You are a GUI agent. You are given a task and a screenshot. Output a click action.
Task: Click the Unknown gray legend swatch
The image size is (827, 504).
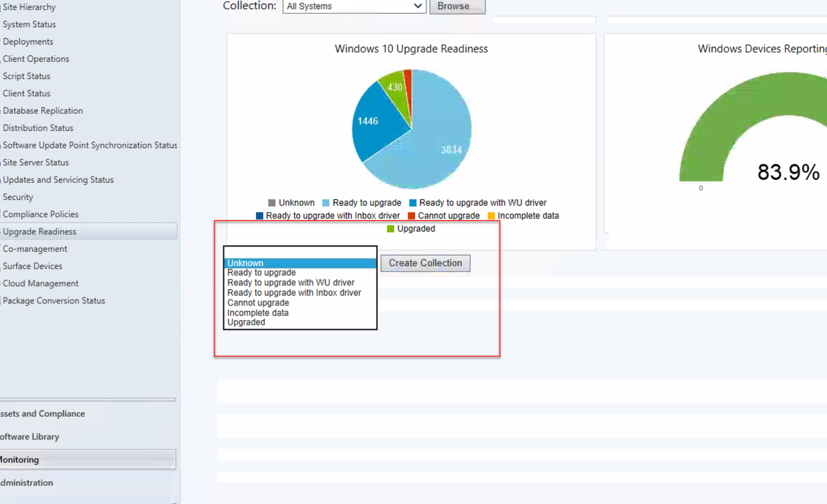[x=271, y=203]
